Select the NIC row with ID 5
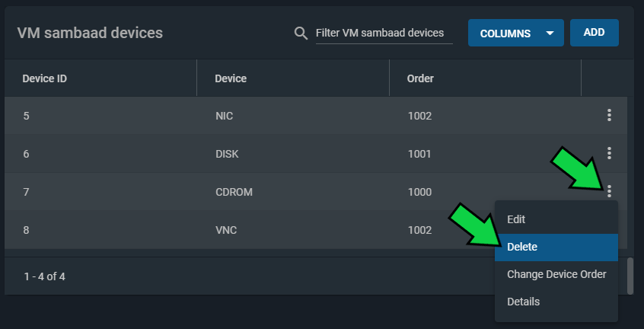The height and width of the screenshot is (329, 644). [x=316, y=116]
